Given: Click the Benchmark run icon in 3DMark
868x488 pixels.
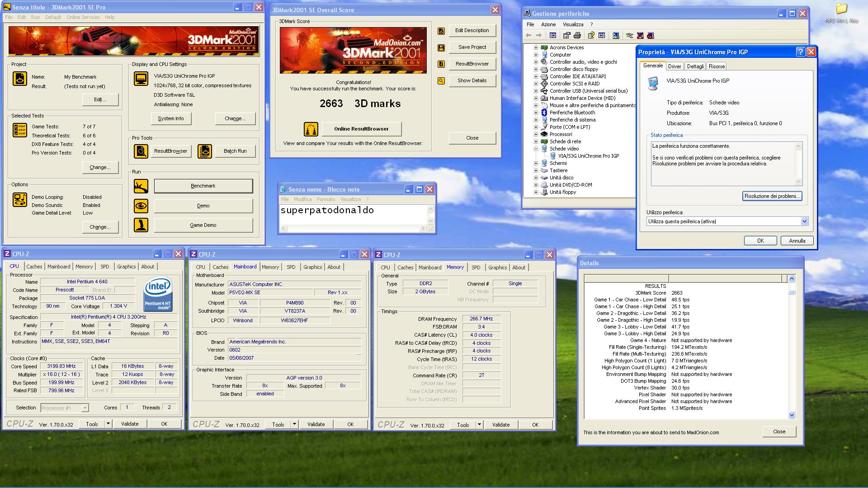Looking at the screenshot, I should [141, 186].
